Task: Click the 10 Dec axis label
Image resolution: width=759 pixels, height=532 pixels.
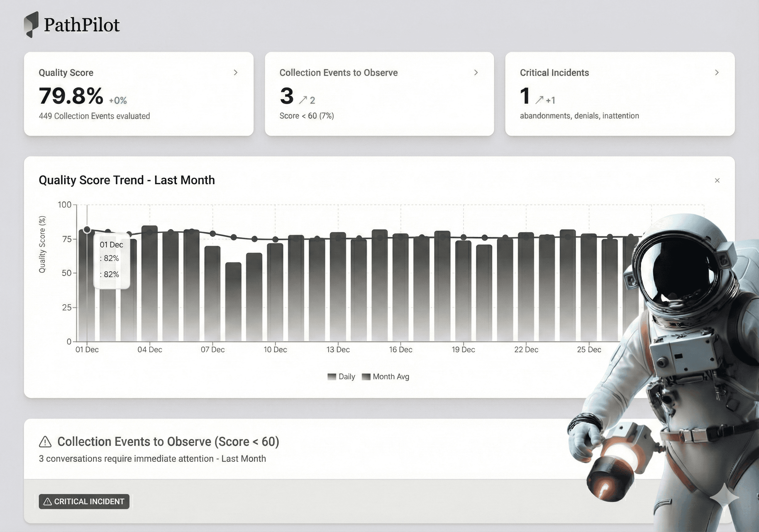Action: click(275, 350)
